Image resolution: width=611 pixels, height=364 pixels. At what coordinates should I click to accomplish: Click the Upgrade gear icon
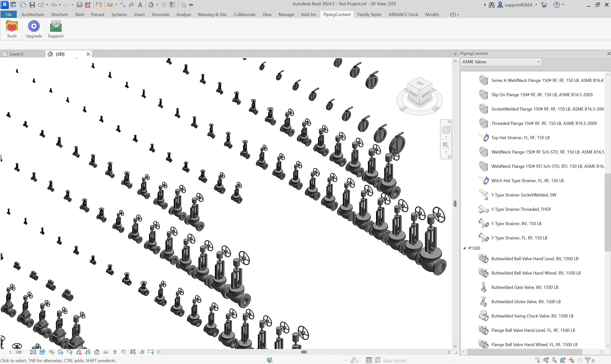34,26
